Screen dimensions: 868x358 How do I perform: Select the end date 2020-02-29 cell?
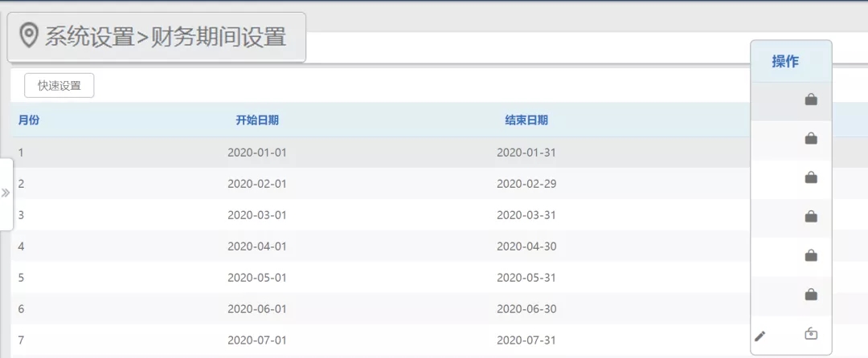pos(526,183)
